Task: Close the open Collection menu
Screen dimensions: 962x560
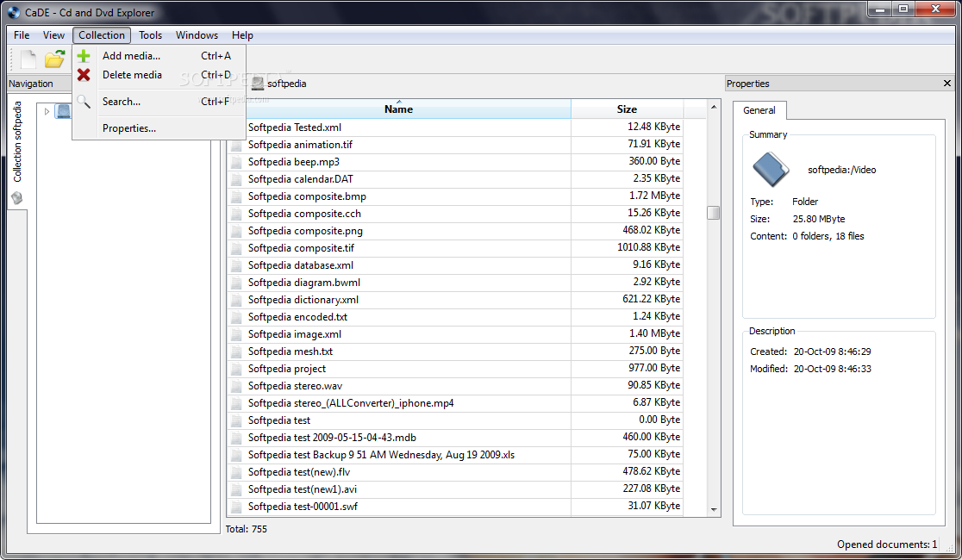Action: point(101,35)
